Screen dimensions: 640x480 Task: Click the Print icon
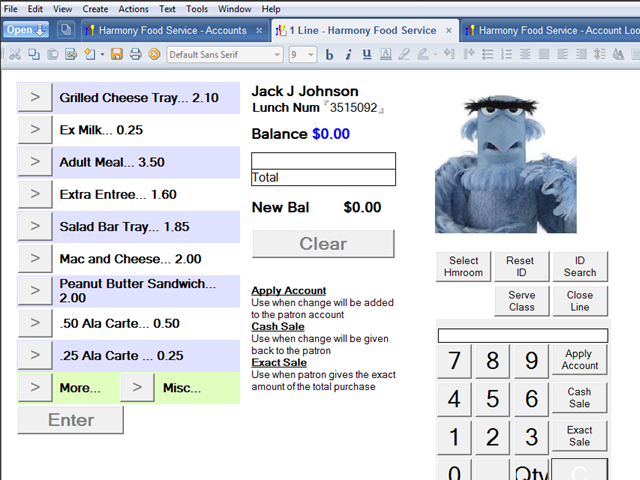pos(136,54)
